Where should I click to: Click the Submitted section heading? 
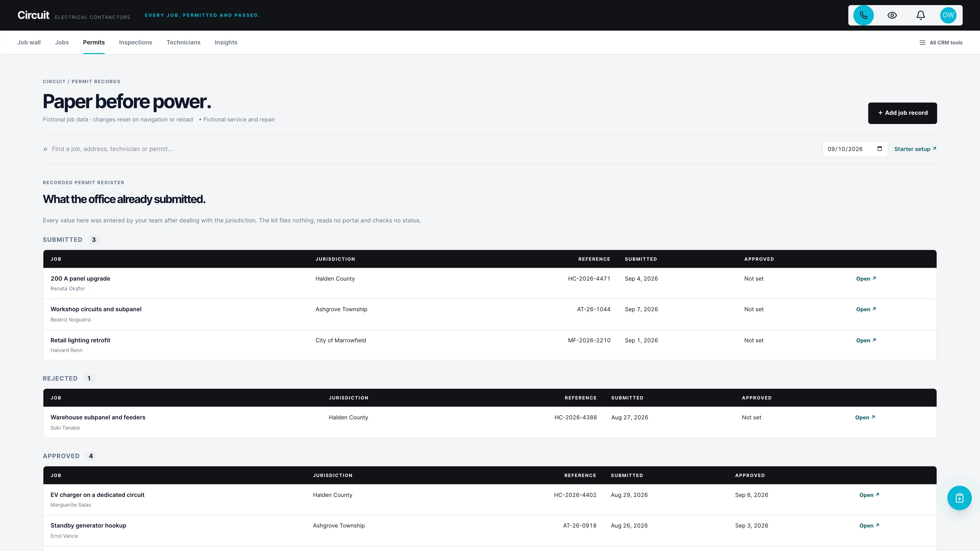coord(62,240)
